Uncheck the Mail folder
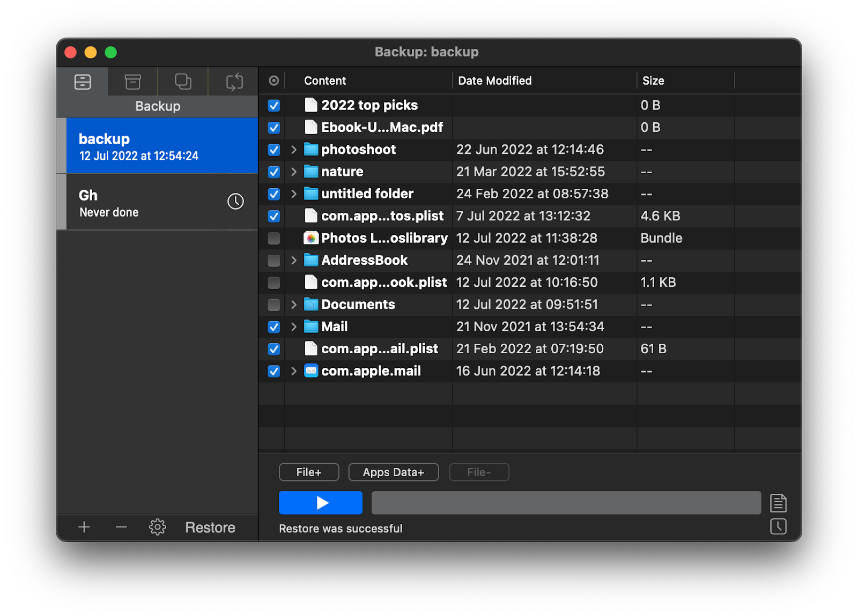Image resolution: width=858 pixels, height=616 pixels. coord(273,326)
